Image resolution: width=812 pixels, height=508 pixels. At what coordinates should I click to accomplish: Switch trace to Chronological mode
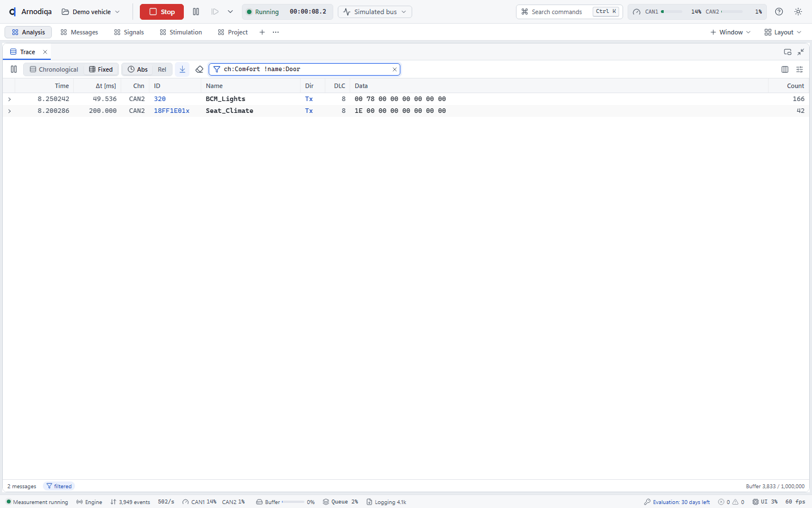(54, 69)
